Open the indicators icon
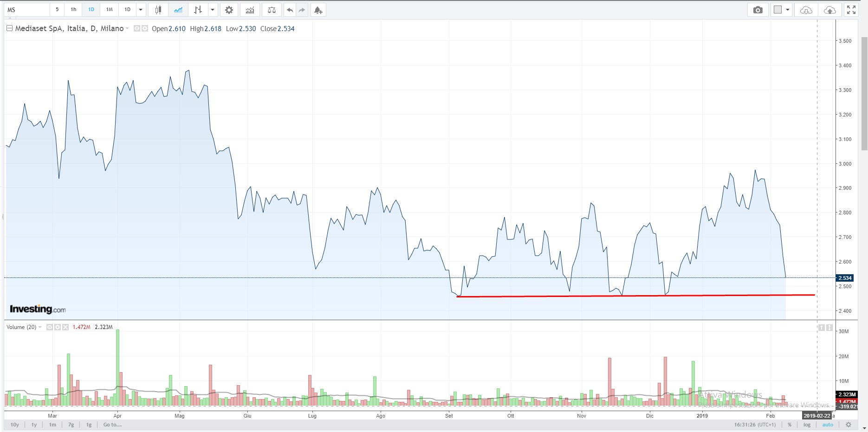 pos(250,10)
